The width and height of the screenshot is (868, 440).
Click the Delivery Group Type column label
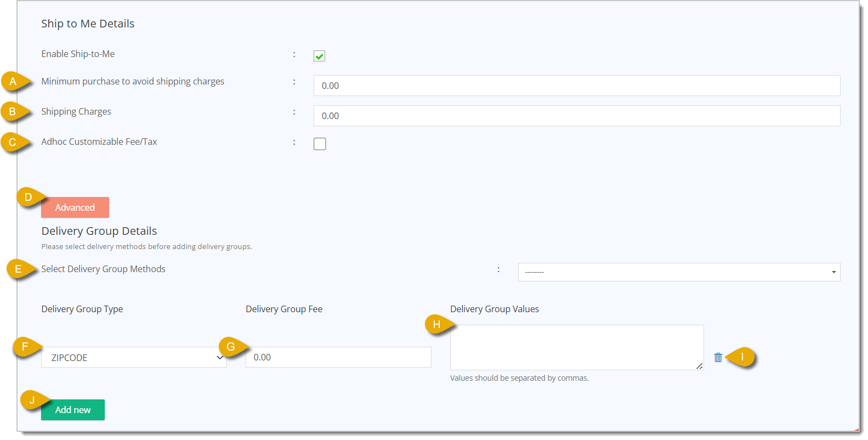pos(82,309)
